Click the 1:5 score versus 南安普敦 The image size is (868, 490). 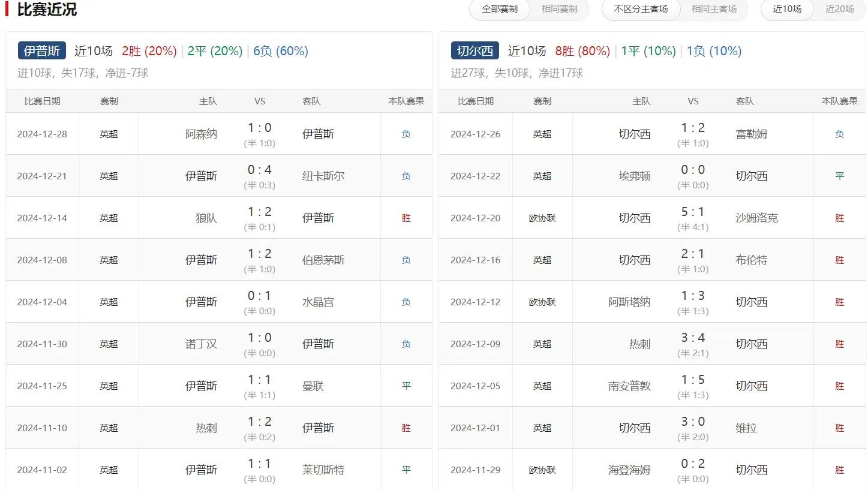693,380
